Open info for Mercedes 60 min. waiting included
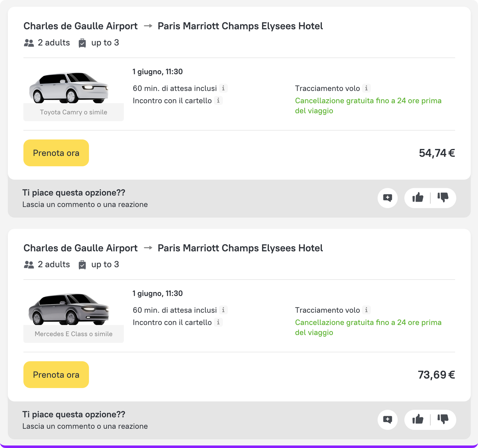The height and width of the screenshot is (448, 478). pyautogui.click(x=223, y=310)
